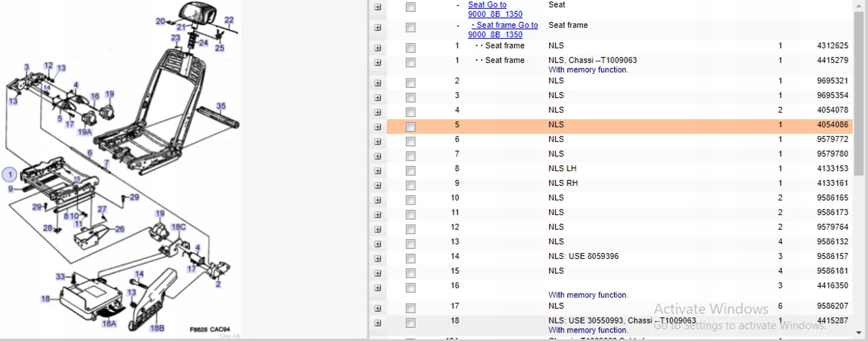The width and height of the screenshot is (868, 341).
Task: Click callout 18A on the diagram
Action: (109, 324)
